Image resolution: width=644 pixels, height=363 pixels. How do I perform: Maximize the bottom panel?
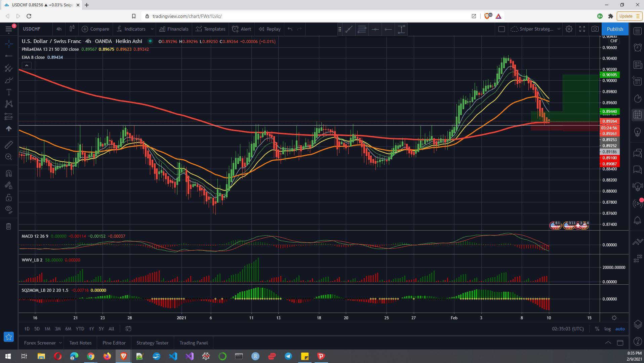click(x=620, y=343)
